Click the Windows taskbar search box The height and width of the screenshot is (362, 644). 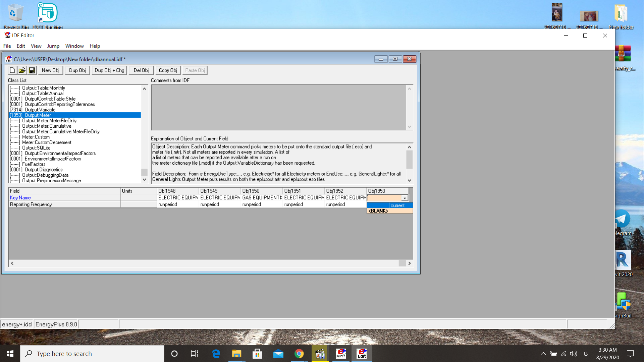click(x=92, y=354)
